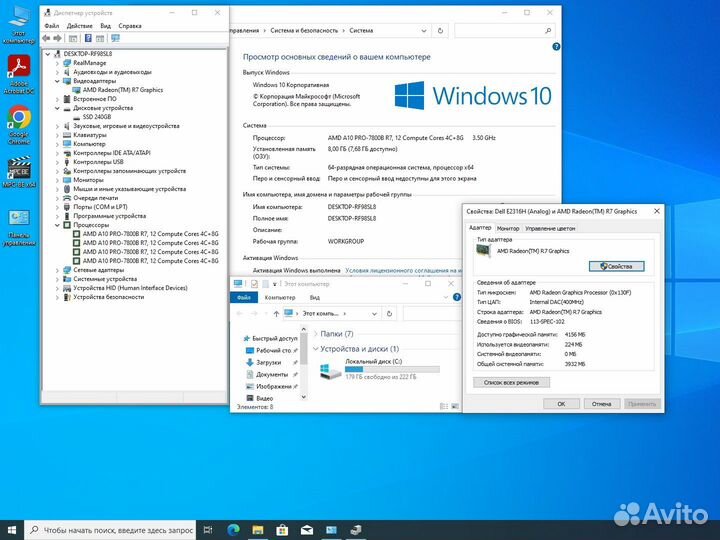Close the adapter properties dialog
This screenshot has height=540, width=720.
[657, 211]
